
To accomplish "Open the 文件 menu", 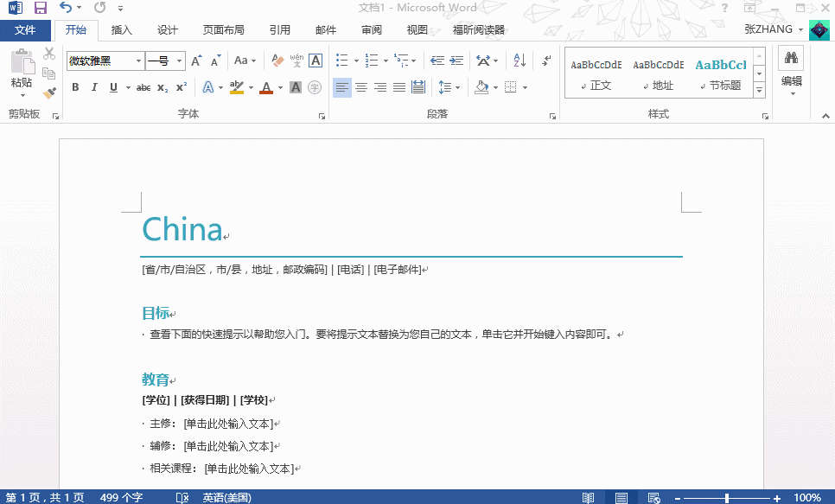I will (26, 29).
